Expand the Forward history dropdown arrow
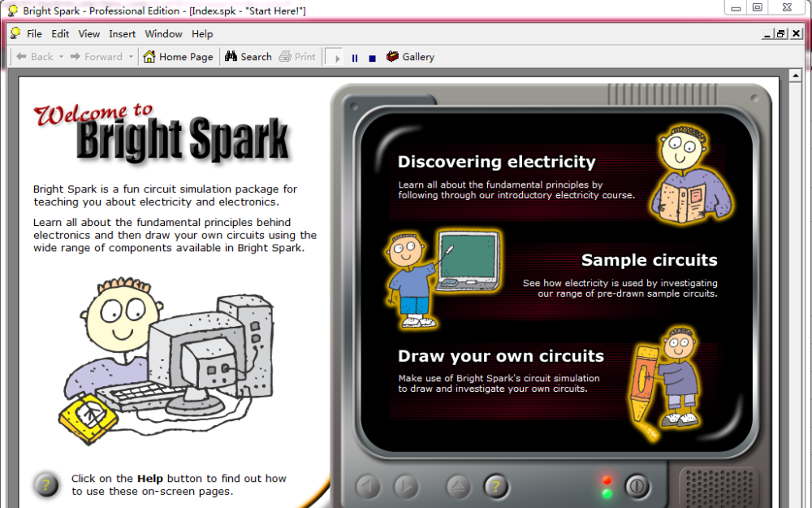 (x=131, y=57)
